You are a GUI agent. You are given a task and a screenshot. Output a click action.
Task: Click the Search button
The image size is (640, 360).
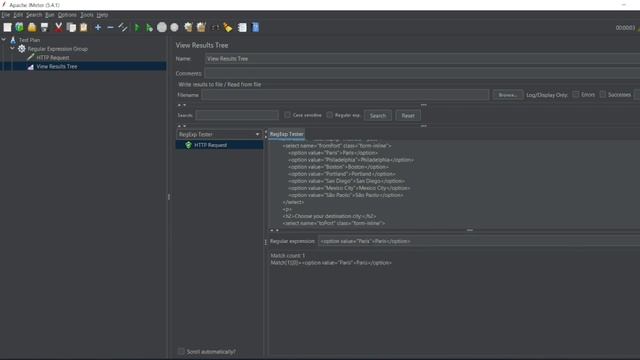(x=378, y=116)
